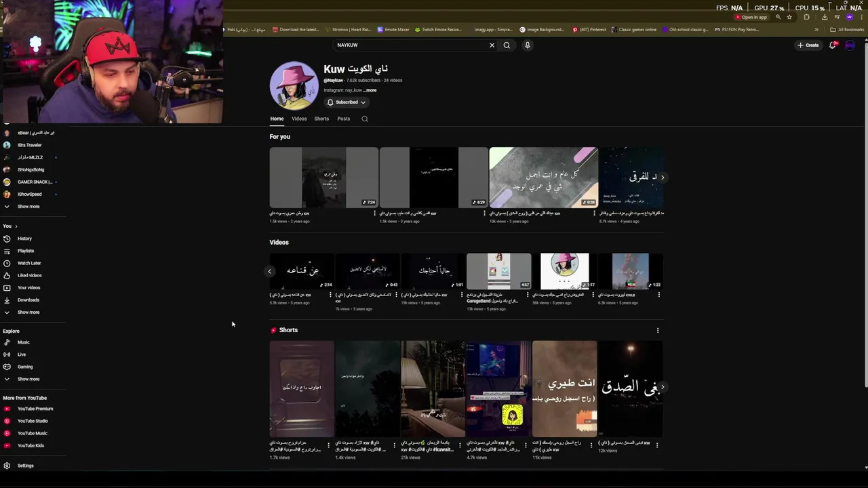Open options for 7:24 video
Image resolution: width=868 pixels, height=488 pixels.
pos(374,213)
